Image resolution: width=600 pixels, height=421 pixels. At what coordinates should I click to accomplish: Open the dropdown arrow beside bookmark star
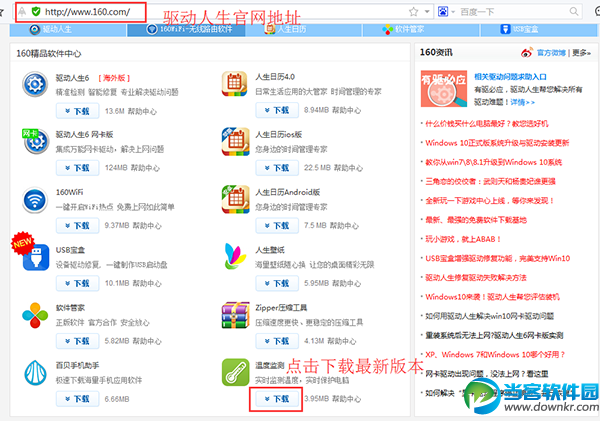tap(427, 11)
